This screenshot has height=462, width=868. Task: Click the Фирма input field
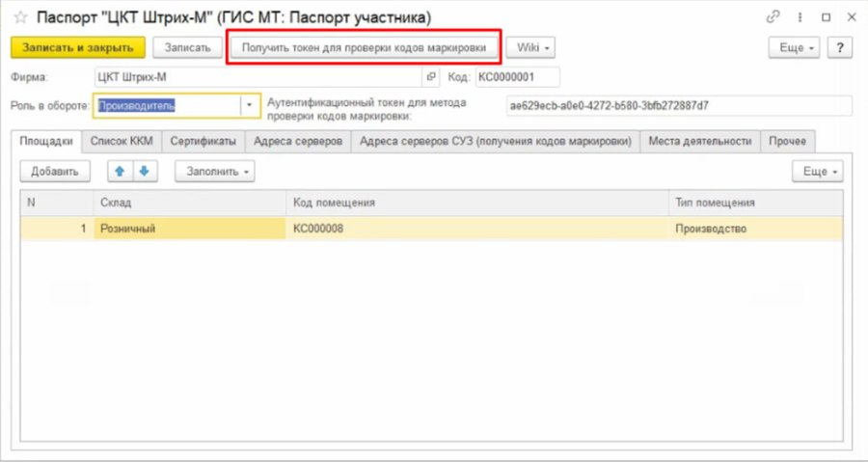[258, 77]
